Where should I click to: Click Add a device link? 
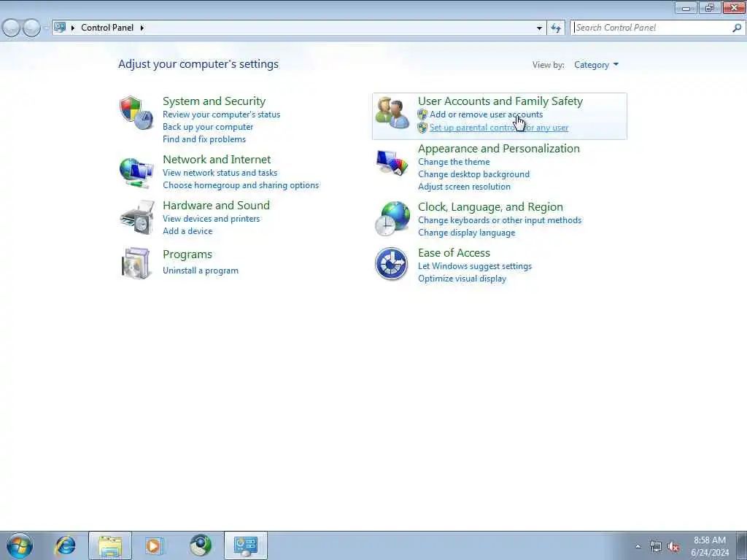click(x=187, y=231)
